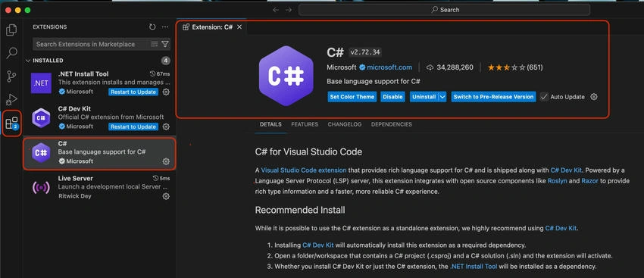Restart to Update .NET Install Tool

coord(133,92)
